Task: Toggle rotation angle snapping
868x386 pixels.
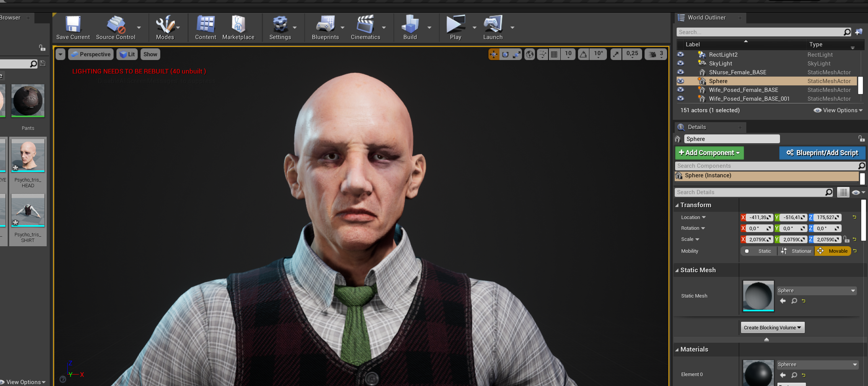Action: coord(583,54)
